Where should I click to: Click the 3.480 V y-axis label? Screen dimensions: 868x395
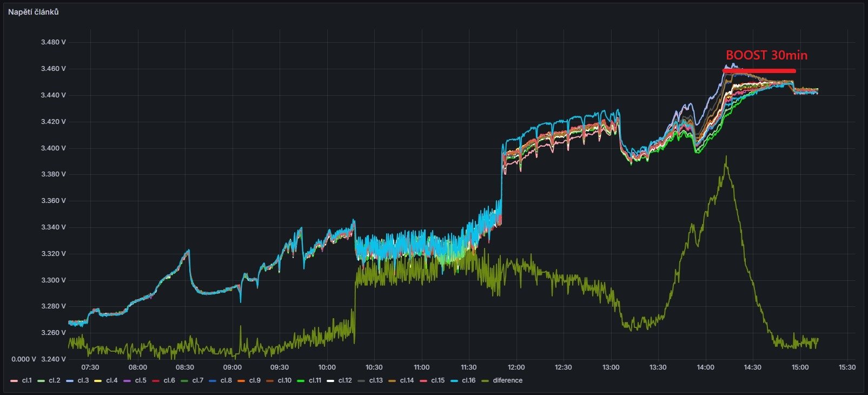[x=54, y=42]
